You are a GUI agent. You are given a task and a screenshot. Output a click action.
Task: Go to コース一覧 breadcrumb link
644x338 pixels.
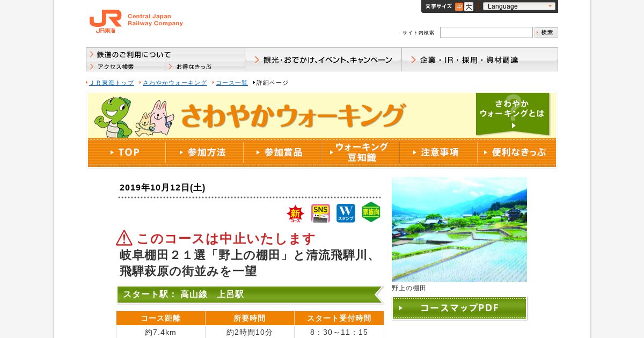pyautogui.click(x=232, y=83)
